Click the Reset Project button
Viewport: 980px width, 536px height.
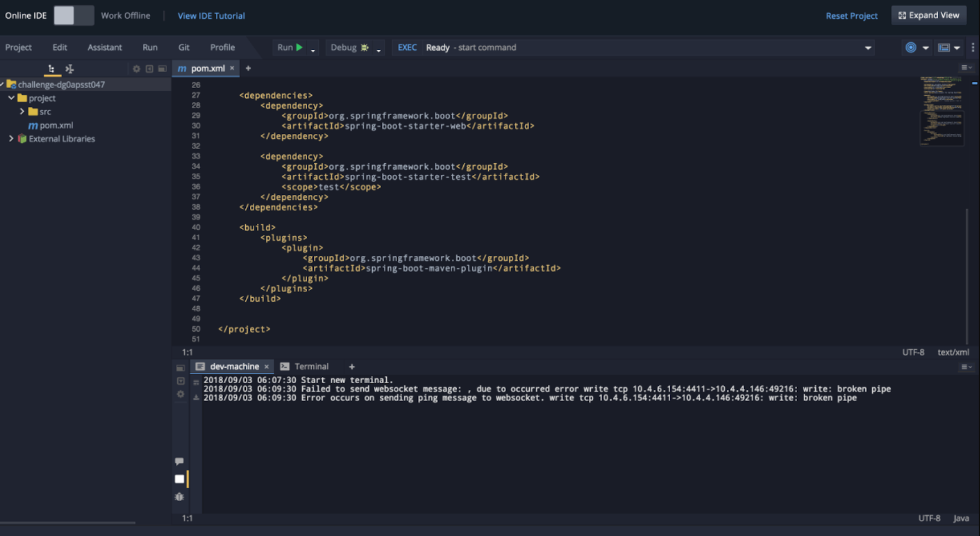852,16
